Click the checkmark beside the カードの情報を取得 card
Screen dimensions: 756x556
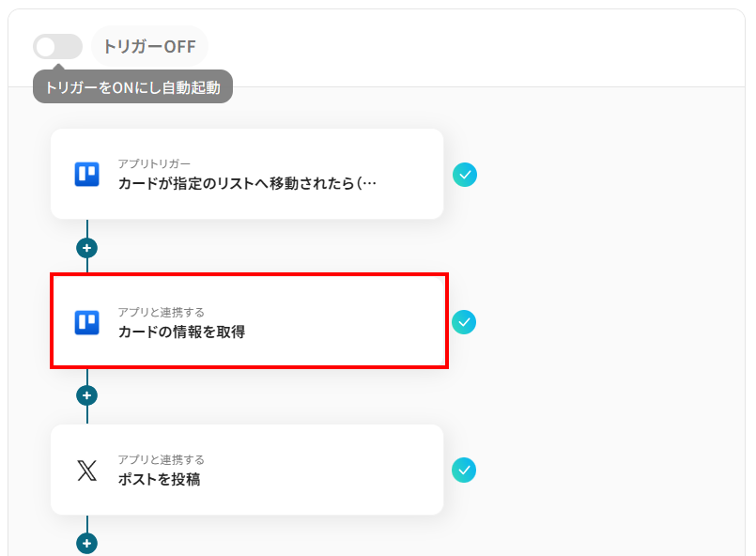pos(464,322)
